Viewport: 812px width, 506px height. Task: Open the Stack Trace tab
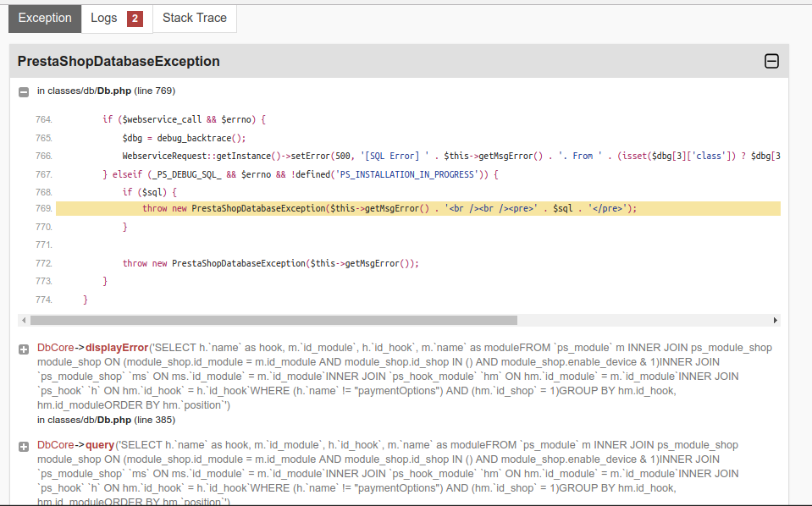click(x=195, y=19)
